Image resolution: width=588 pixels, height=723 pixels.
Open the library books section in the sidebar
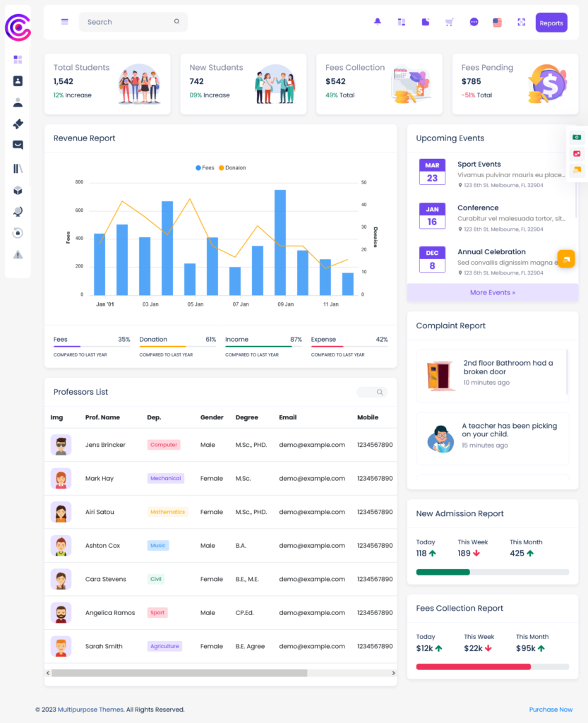(x=18, y=167)
